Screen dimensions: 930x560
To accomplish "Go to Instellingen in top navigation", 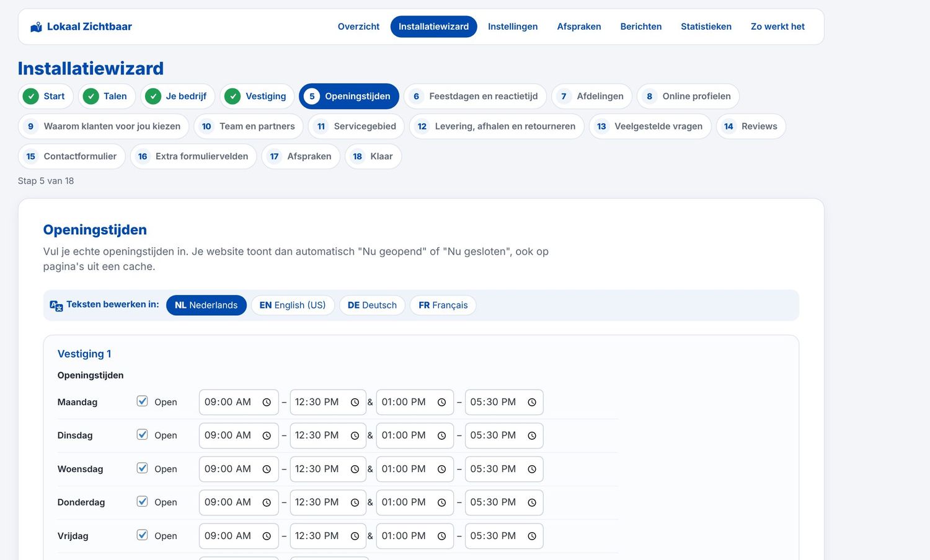I will pos(513,27).
